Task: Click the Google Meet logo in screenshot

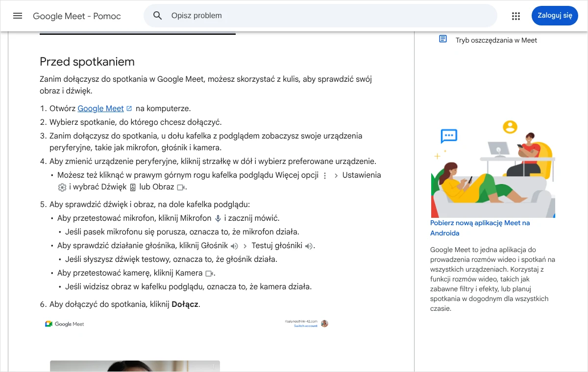Action: (65, 324)
